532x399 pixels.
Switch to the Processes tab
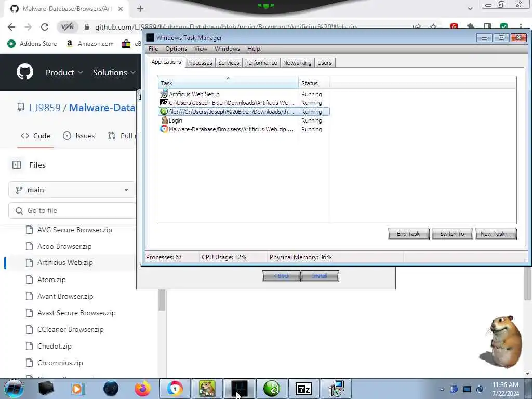point(199,63)
